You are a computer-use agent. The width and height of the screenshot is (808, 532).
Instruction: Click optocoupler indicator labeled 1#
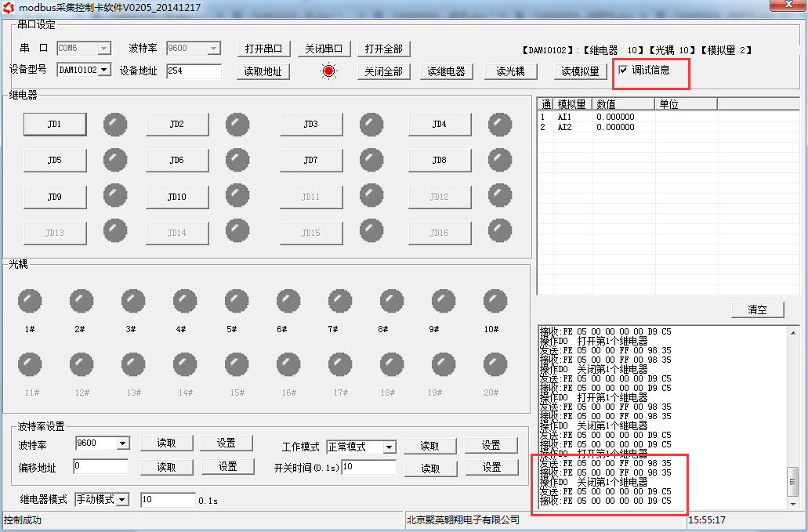pos(30,301)
